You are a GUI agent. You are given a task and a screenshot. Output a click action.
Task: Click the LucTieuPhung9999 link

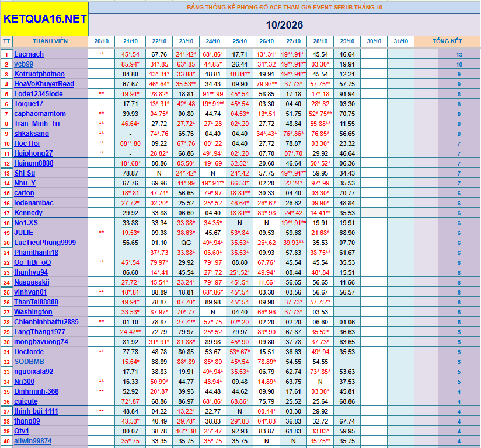(45, 243)
